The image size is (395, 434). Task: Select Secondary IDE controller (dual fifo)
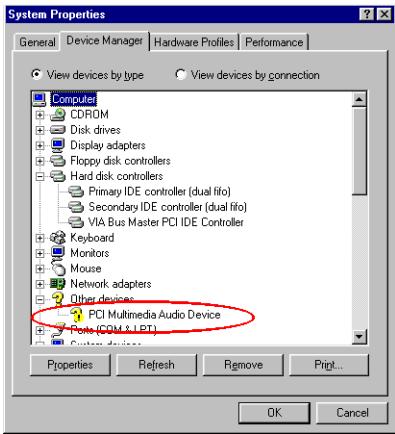tap(167, 207)
